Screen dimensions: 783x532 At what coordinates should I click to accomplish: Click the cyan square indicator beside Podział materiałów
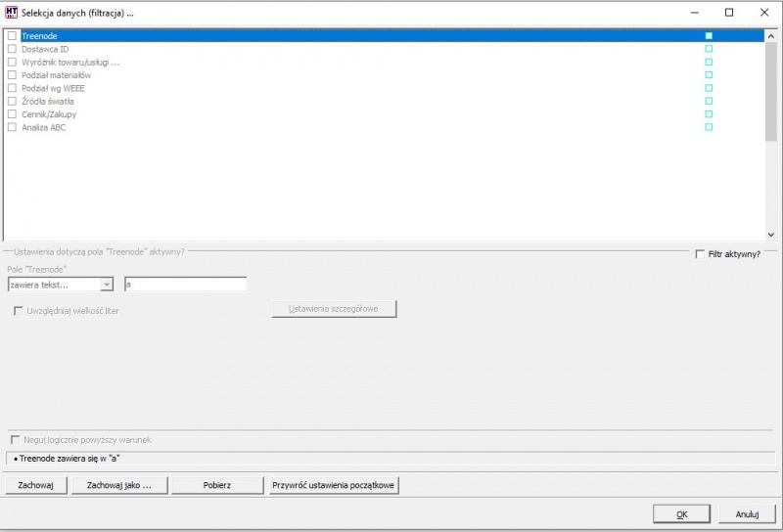709,75
